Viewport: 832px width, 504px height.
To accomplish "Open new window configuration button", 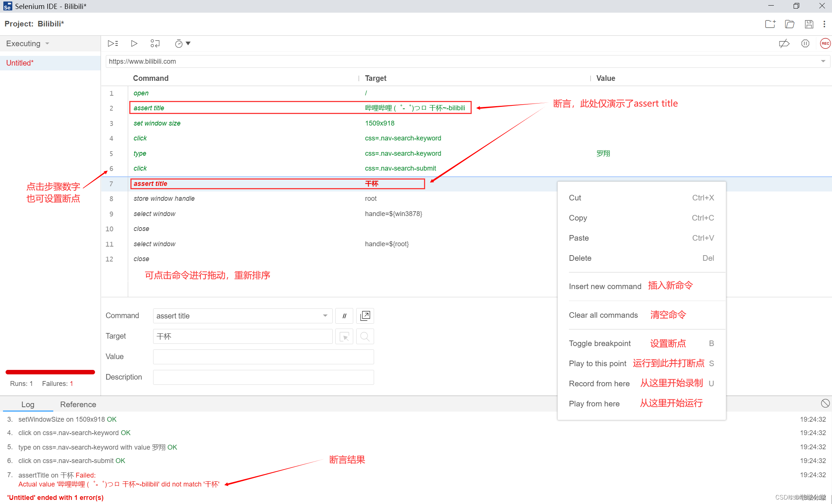I will [x=365, y=316].
